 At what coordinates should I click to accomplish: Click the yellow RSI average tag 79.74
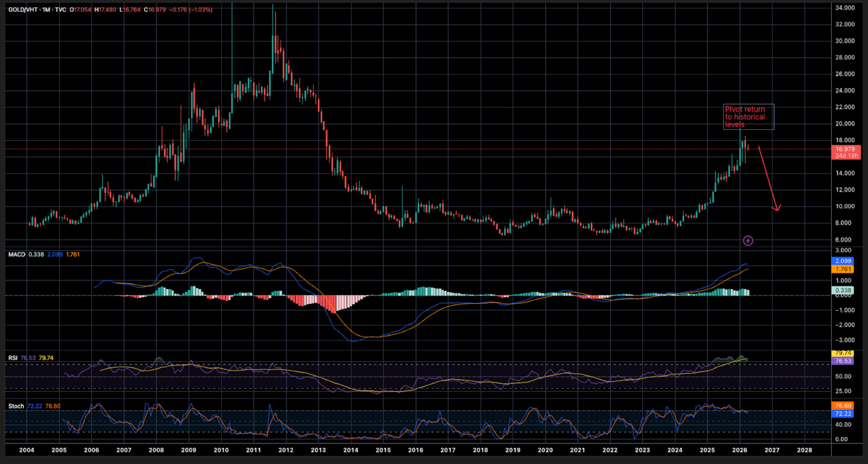(843, 353)
